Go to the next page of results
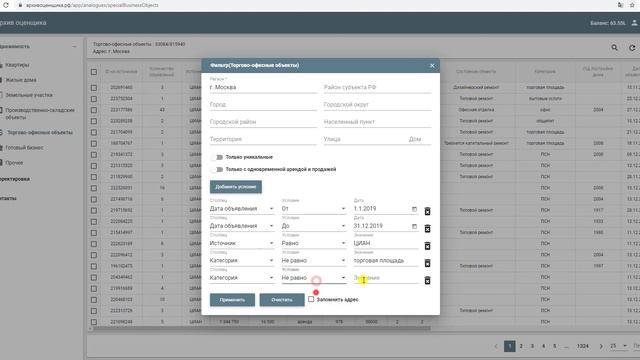This screenshot has height=360, width=640. point(601,346)
